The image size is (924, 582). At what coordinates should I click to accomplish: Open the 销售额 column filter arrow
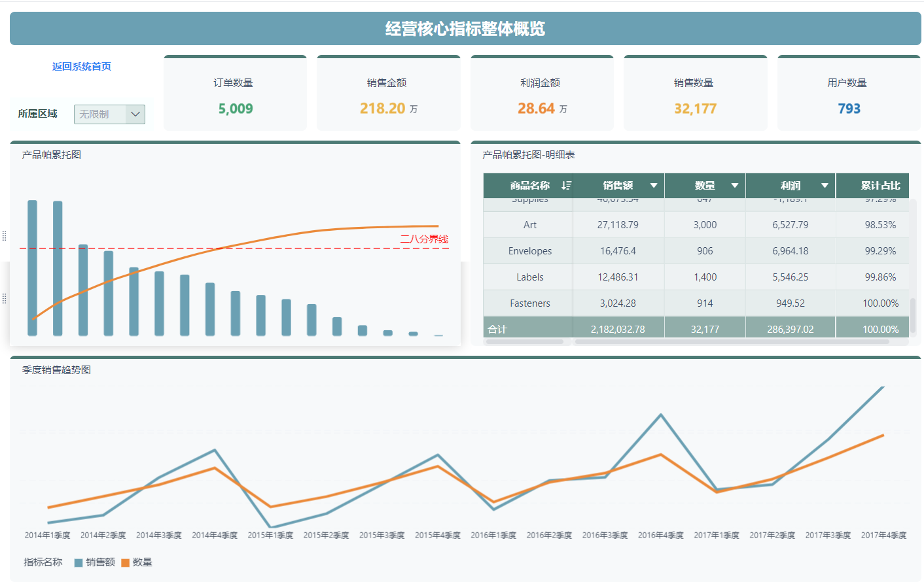click(x=653, y=186)
